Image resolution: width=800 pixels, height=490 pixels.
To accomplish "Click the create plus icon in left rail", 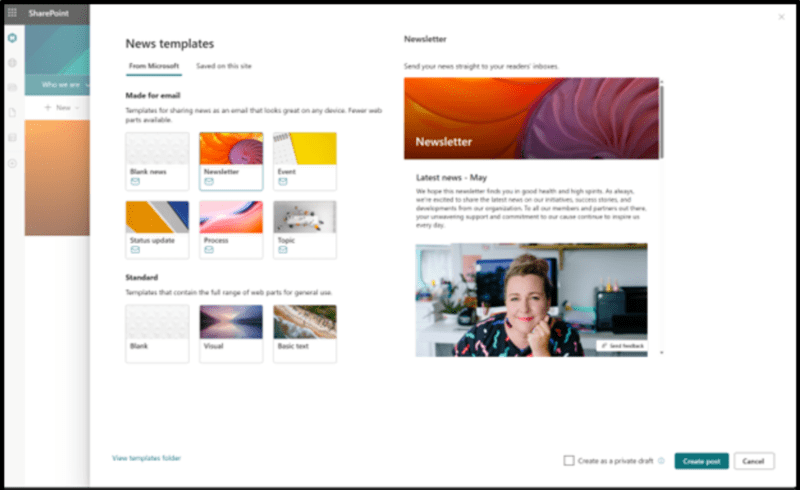I will (x=12, y=163).
